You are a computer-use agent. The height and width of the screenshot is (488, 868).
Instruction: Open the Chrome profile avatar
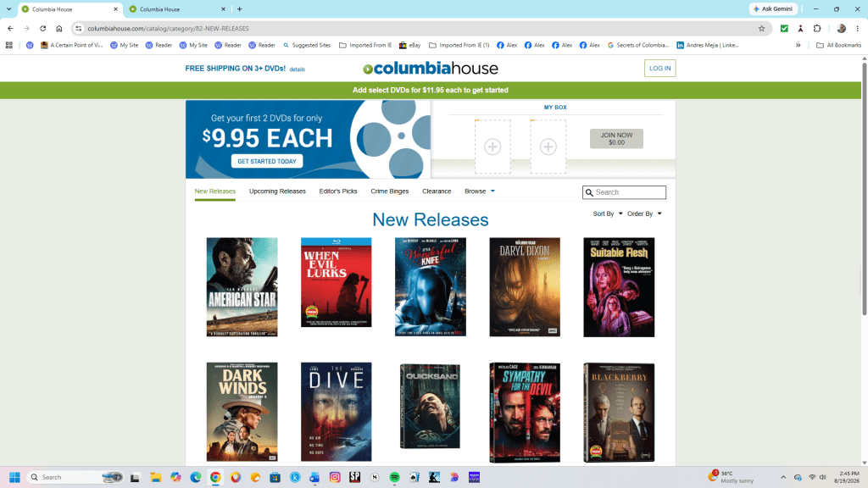(x=842, y=28)
